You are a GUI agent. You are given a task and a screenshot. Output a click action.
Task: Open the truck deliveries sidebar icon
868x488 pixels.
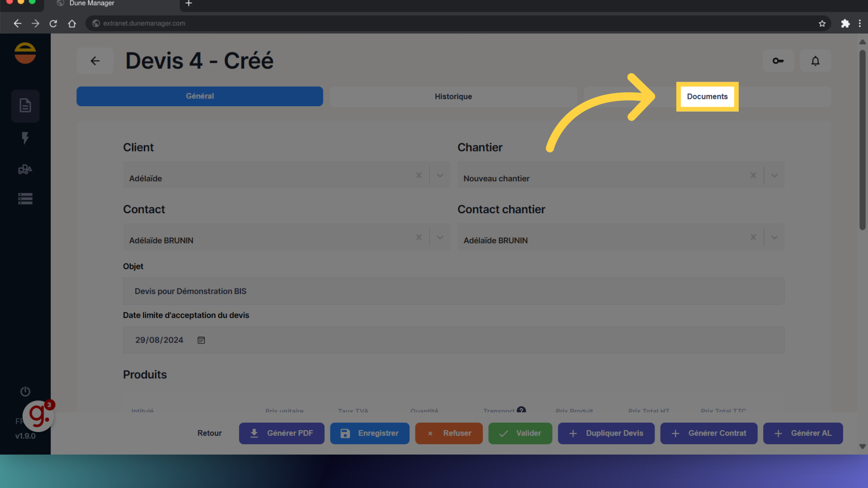coord(25,169)
